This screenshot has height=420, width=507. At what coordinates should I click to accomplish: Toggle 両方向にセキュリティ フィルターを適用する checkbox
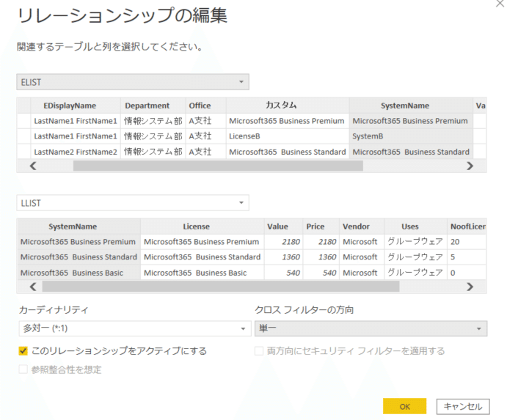click(x=259, y=351)
